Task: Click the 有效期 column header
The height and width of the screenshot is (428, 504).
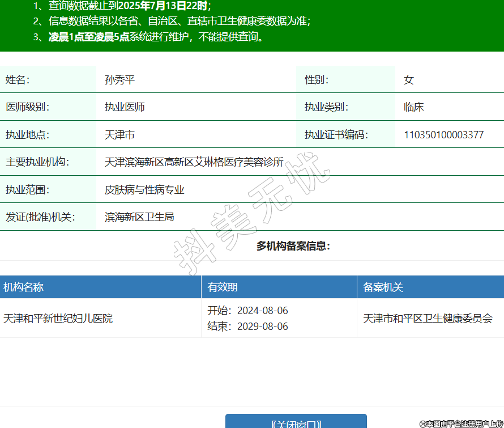Action: 223,287
